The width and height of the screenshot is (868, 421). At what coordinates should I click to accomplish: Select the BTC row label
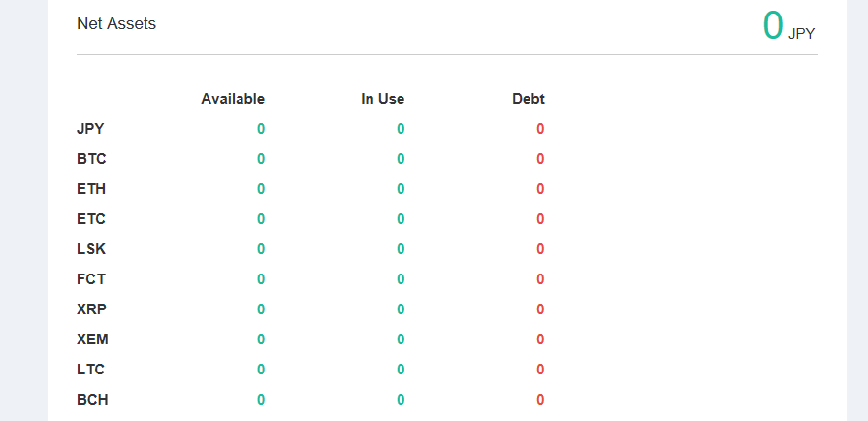coord(91,159)
